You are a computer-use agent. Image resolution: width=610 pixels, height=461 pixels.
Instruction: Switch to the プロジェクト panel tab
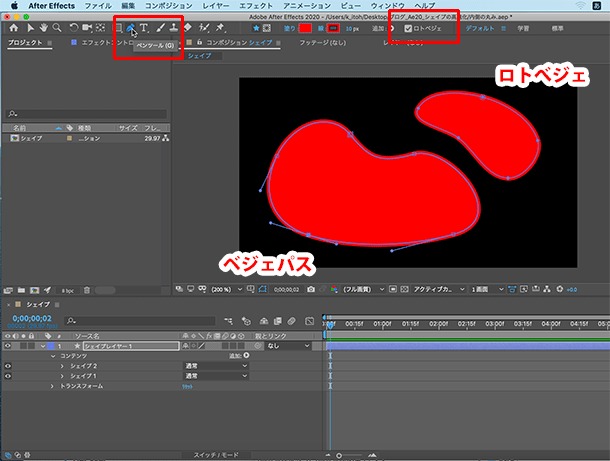(x=25, y=42)
